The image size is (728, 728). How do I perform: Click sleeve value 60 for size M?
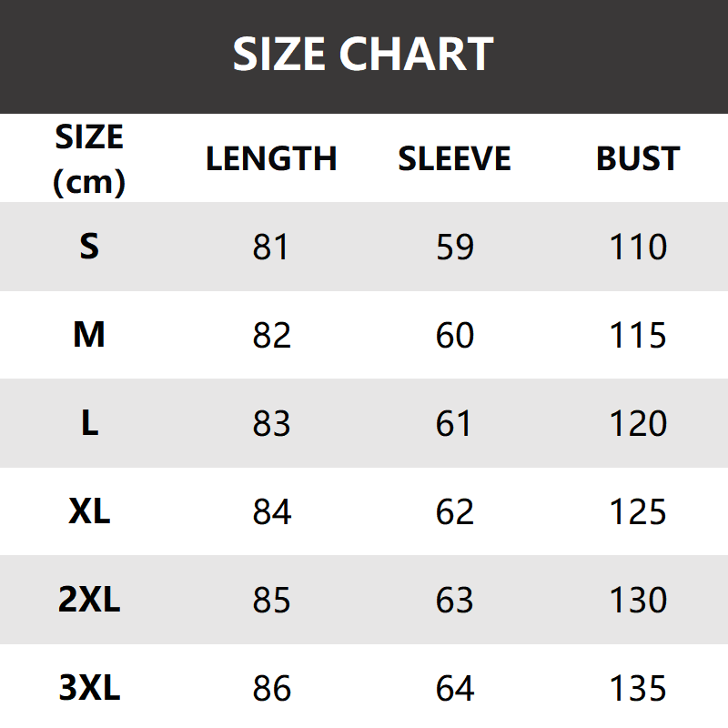[455, 335]
